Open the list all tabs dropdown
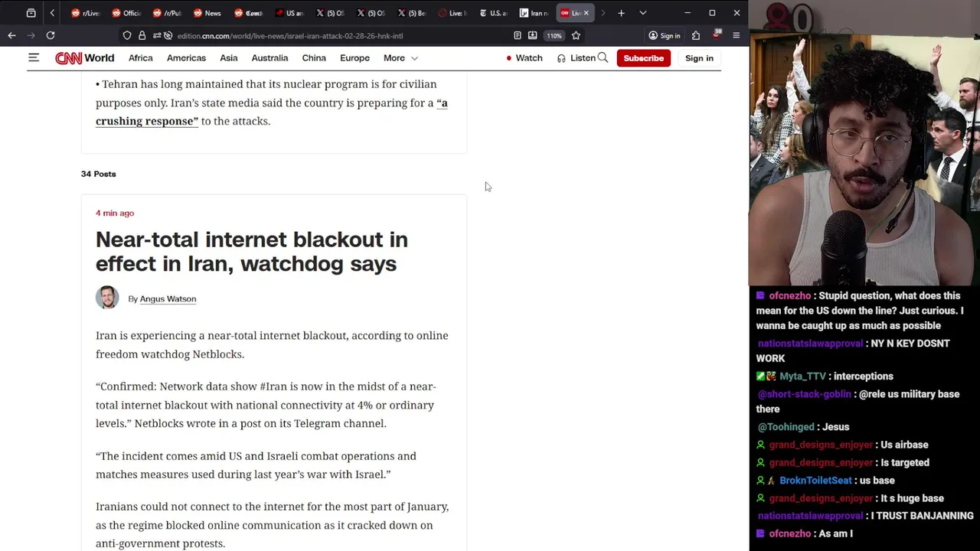The width and height of the screenshot is (980, 551). click(x=642, y=13)
